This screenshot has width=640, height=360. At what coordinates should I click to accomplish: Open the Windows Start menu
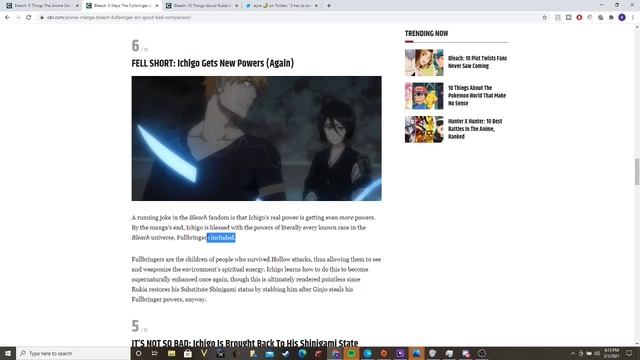point(8,353)
